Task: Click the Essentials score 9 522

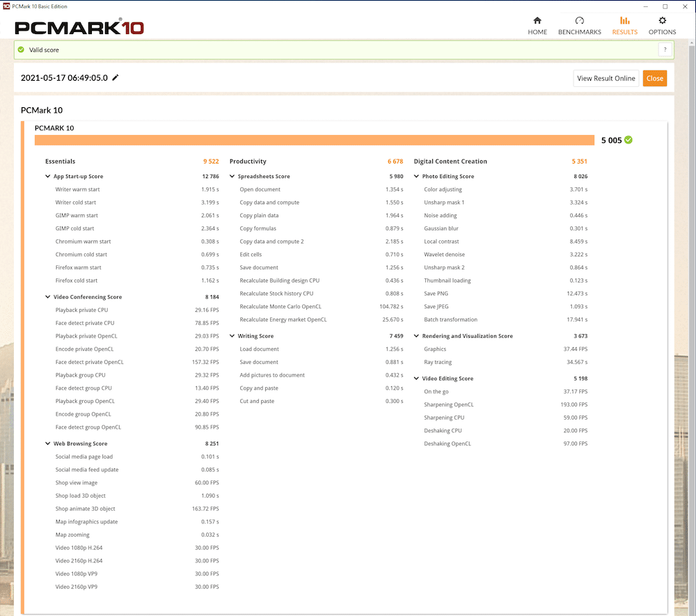Action: click(211, 161)
